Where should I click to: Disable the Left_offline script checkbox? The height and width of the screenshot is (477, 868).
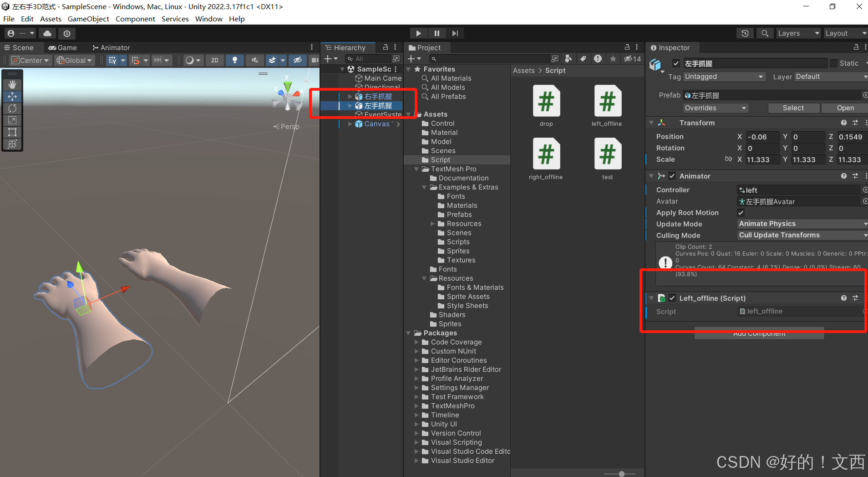[672, 298]
